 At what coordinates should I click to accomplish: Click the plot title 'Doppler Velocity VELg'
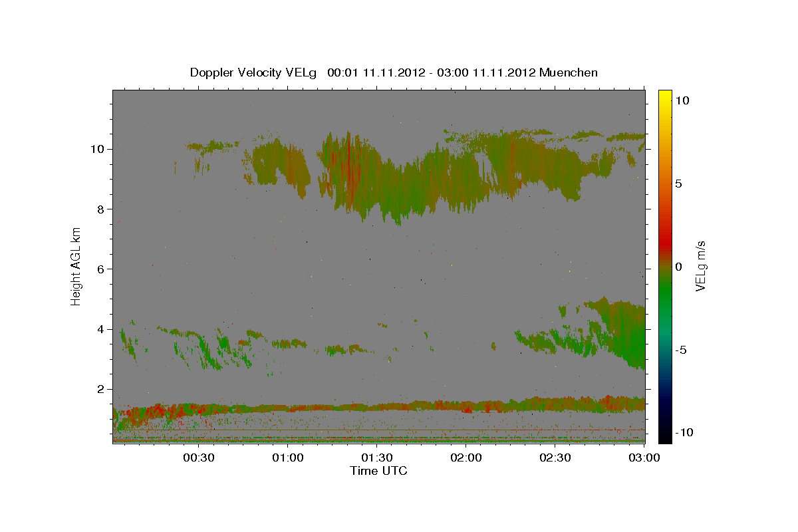(x=254, y=72)
